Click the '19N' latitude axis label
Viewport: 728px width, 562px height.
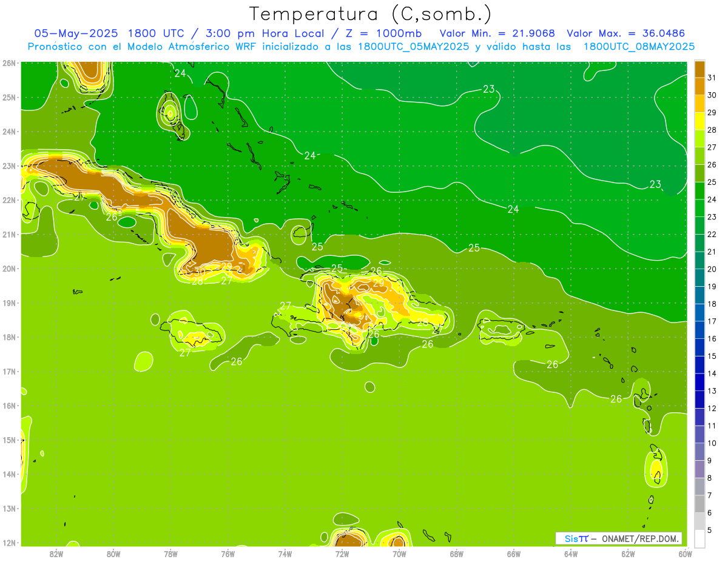[x=9, y=303]
